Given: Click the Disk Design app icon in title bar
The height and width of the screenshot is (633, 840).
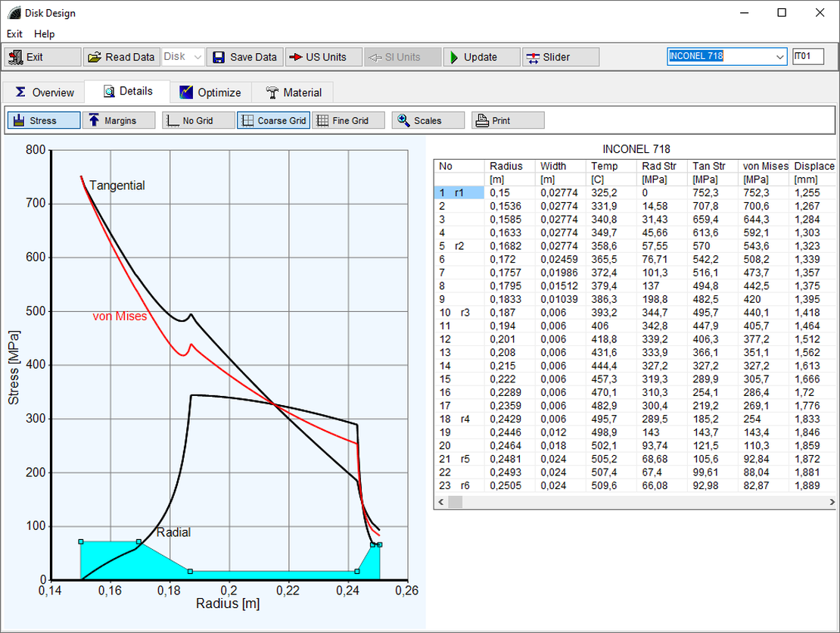Looking at the screenshot, I should tap(14, 13).
